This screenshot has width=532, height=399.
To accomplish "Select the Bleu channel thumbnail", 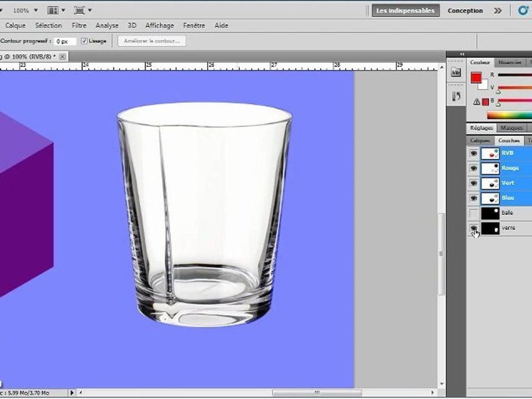I will (x=490, y=198).
